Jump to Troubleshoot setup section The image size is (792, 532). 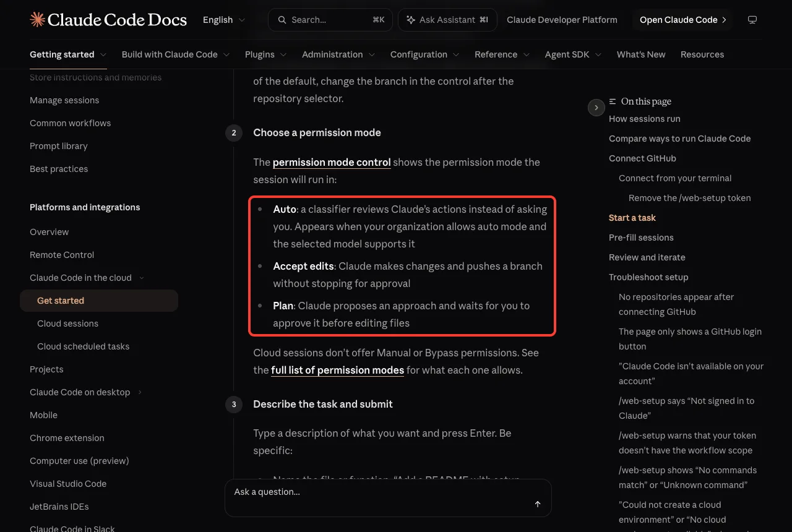(x=648, y=277)
